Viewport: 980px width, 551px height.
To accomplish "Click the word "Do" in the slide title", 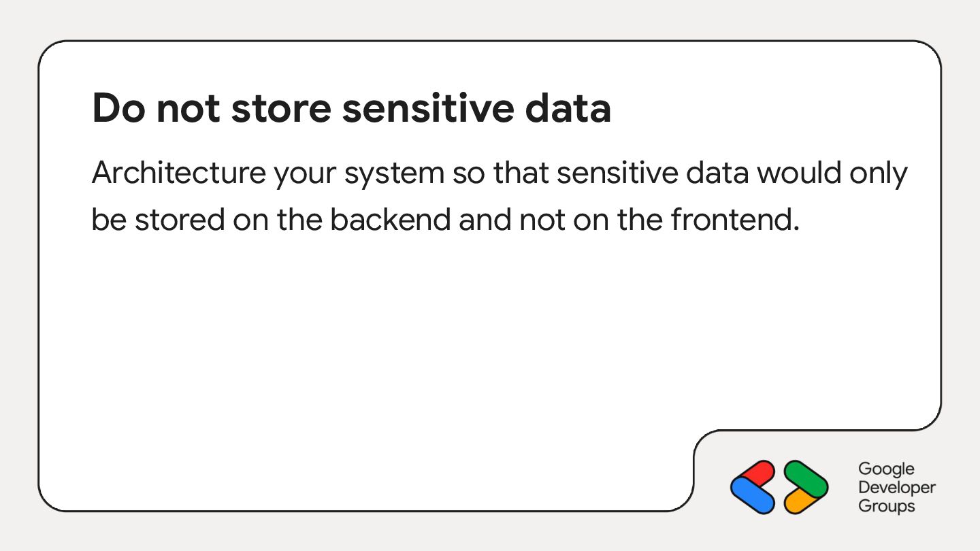I will point(116,108).
